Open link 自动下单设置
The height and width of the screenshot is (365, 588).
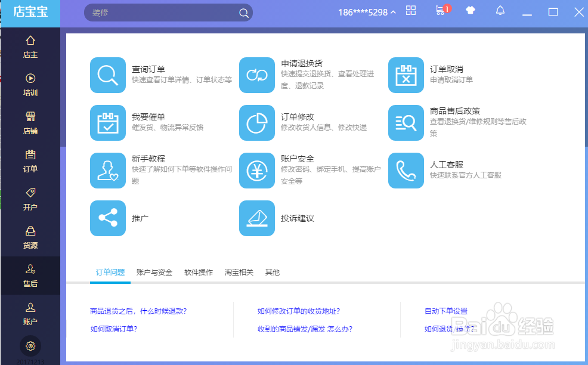coord(446,311)
